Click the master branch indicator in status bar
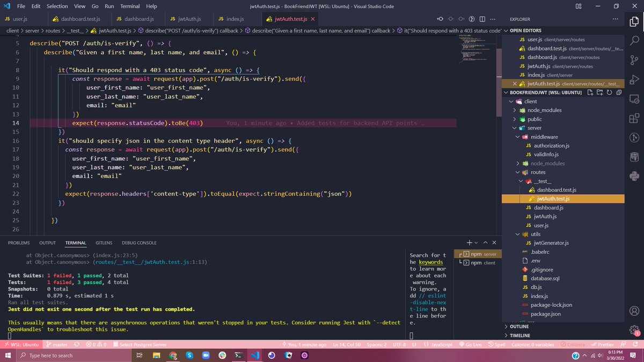This screenshot has height=362, width=644. point(57,344)
